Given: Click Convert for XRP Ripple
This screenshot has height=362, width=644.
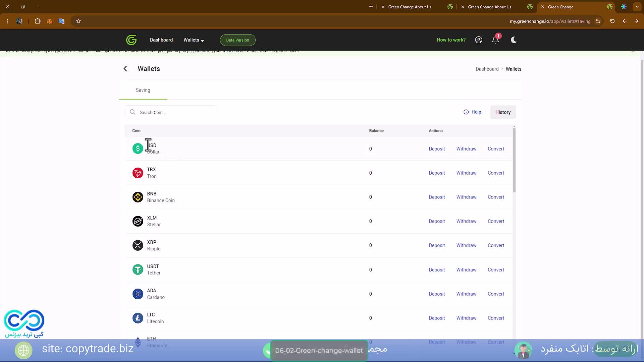Looking at the screenshot, I should tap(496, 245).
